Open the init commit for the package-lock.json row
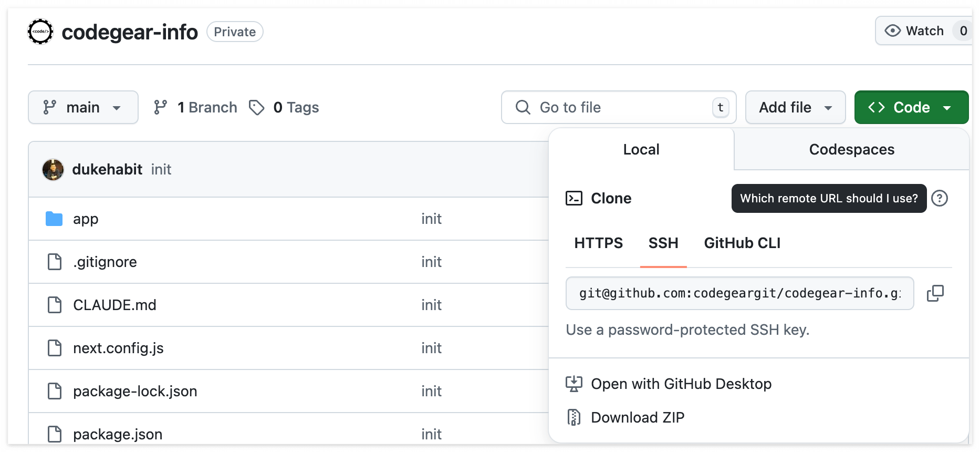Image resolution: width=980 pixels, height=452 pixels. tap(431, 391)
